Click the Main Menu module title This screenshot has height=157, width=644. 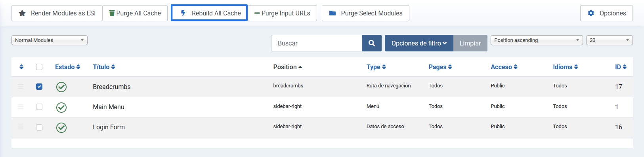click(109, 107)
